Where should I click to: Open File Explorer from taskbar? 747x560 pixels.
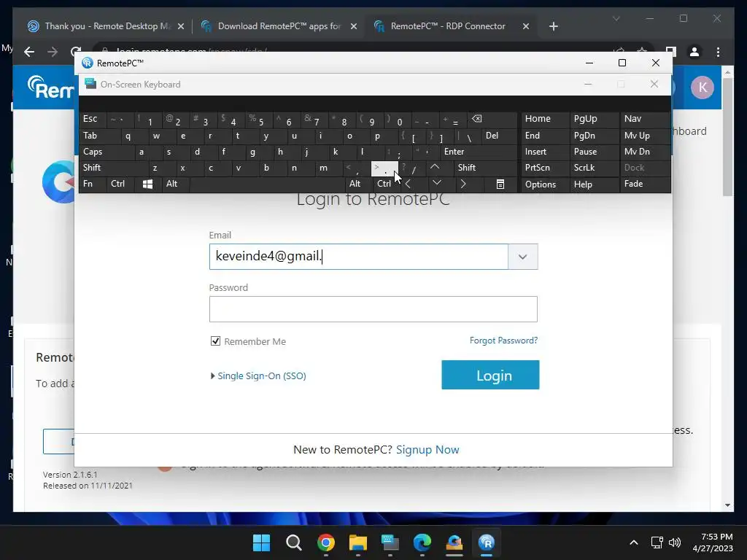click(357, 542)
